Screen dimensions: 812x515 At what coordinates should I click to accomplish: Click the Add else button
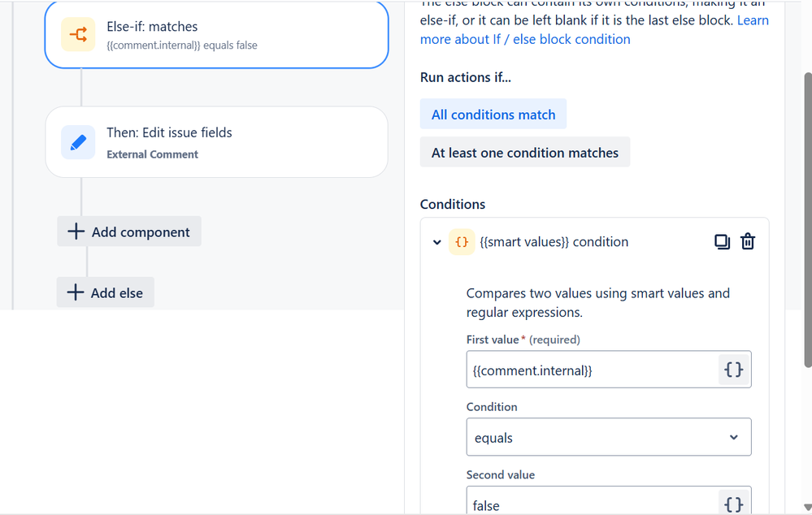click(x=106, y=292)
